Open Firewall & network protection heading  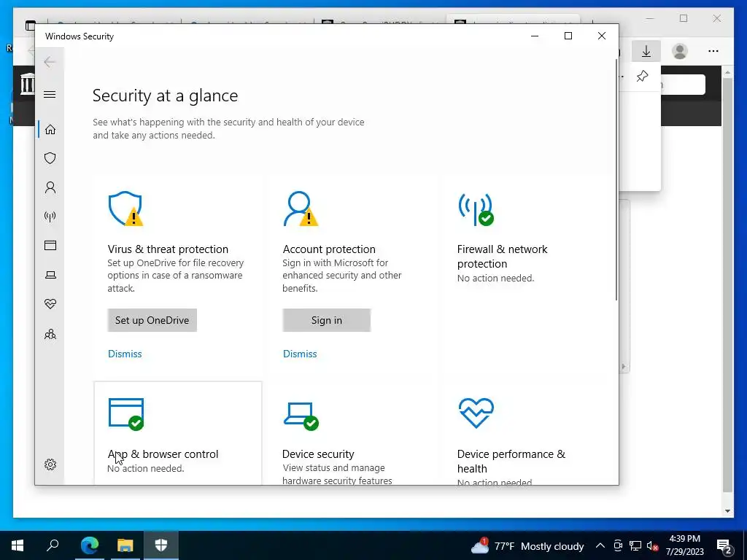(502, 256)
